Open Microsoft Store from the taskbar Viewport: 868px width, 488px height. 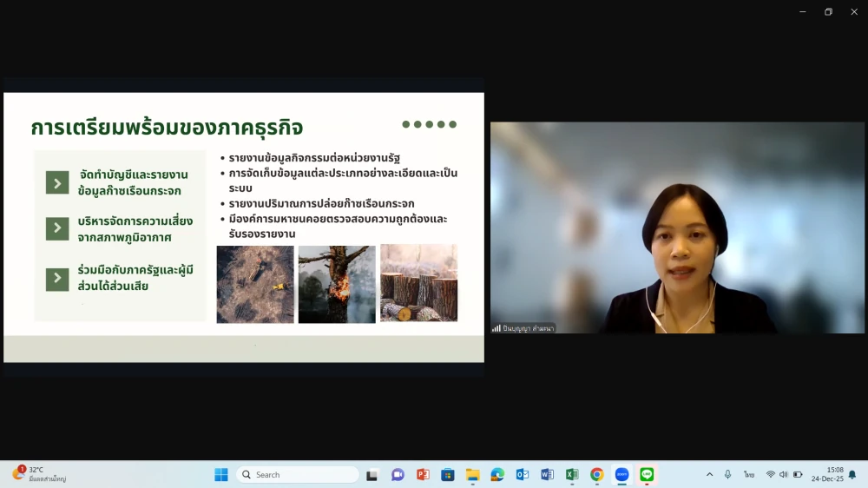(448, 475)
